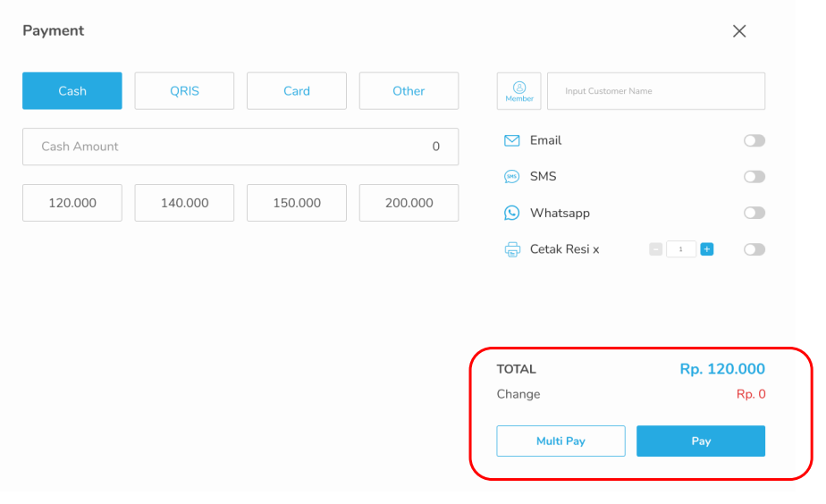Viewport: 826px width, 504px height.
Task: Click the Cetak Resi printer icon
Action: click(x=512, y=250)
